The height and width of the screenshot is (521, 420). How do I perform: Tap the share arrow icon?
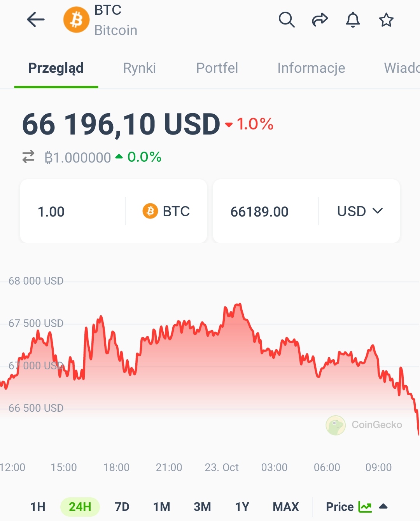(x=320, y=19)
